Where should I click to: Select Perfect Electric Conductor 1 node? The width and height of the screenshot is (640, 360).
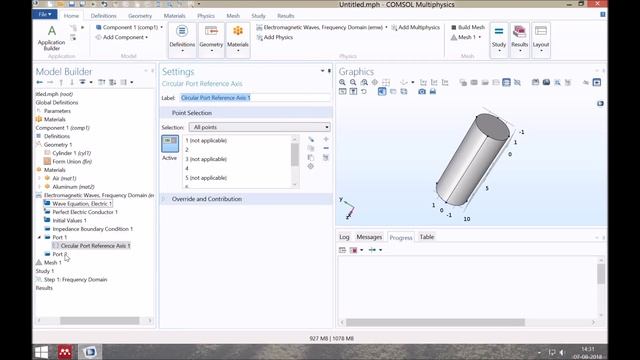click(85, 212)
